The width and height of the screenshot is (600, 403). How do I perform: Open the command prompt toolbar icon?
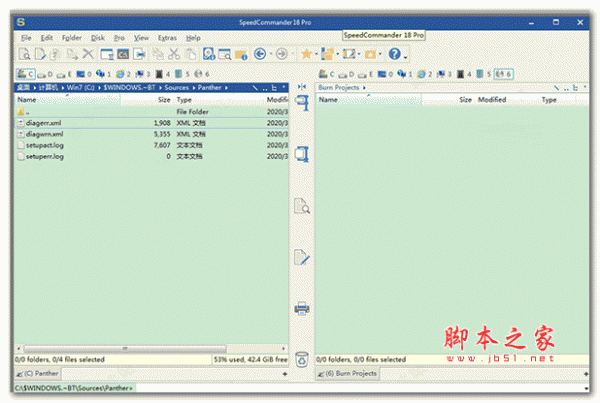(x=123, y=54)
